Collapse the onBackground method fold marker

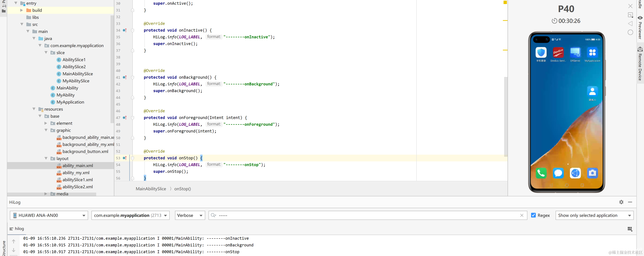[x=132, y=77]
